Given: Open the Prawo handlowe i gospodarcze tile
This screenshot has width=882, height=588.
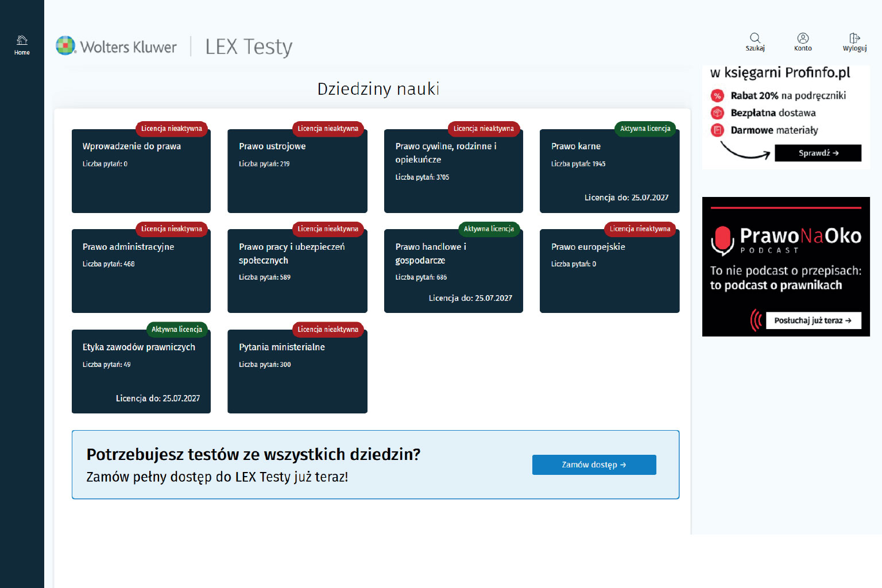Looking at the screenshot, I should click(453, 272).
